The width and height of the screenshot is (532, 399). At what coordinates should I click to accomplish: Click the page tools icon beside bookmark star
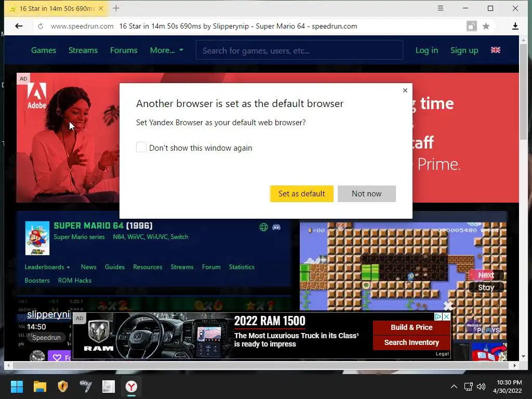point(471,26)
